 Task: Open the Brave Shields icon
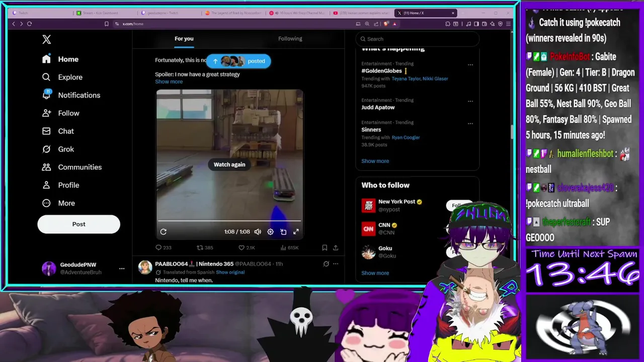click(x=386, y=24)
